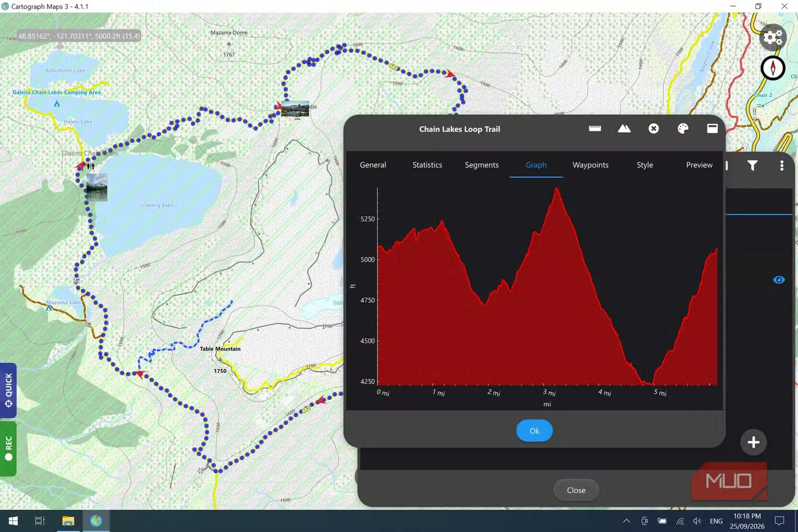Click the camping tent icon near Mazama Lake
The image size is (798, 532).
point(49,308)
